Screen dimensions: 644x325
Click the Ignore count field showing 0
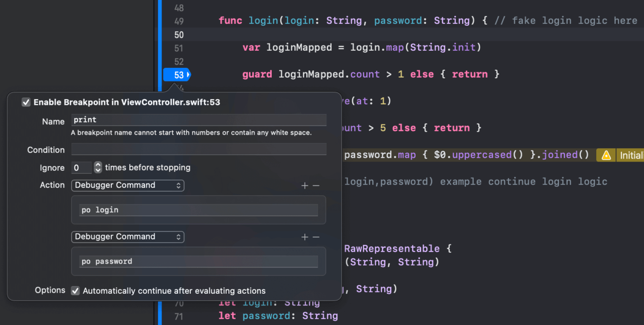pyautogui.click(x=81, y=167)
